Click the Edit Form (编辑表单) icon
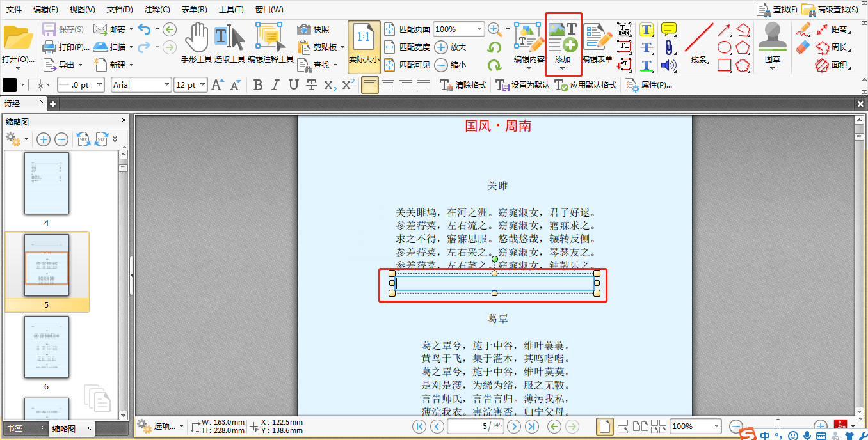 (x=597, y=38)
